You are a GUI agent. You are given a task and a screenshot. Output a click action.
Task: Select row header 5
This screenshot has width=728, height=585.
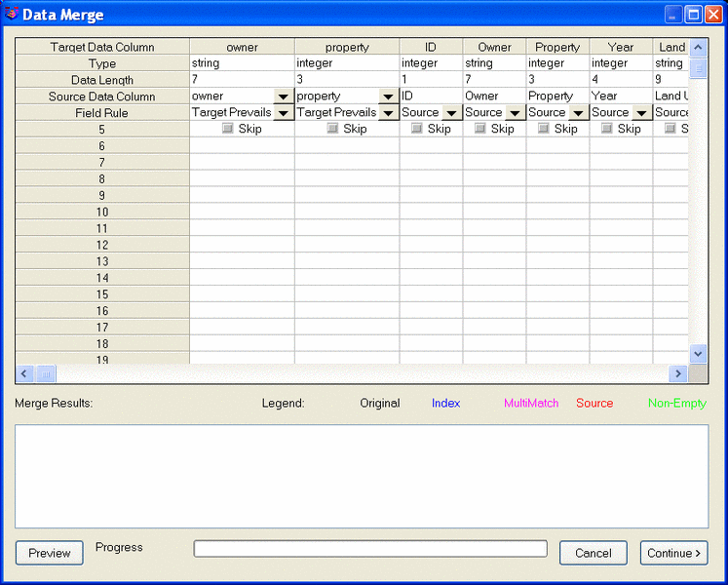tap(102, 129)
